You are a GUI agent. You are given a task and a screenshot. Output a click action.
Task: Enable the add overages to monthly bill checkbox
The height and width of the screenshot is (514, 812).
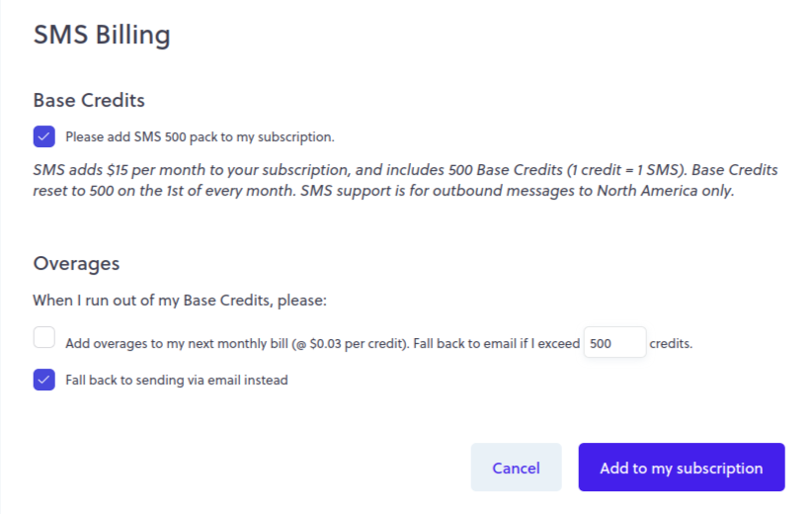[43, 338]
